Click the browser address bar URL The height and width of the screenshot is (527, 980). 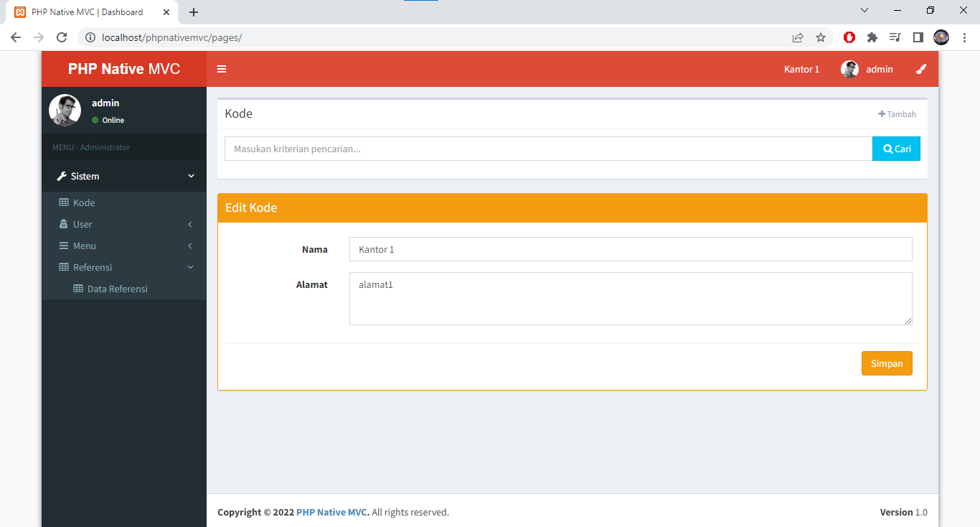point(172,37)
